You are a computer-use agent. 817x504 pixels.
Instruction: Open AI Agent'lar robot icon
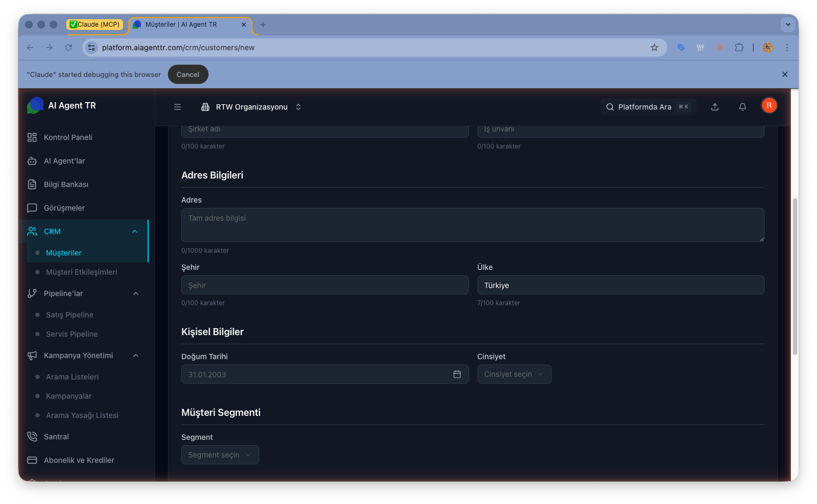[x=32, y=161]
